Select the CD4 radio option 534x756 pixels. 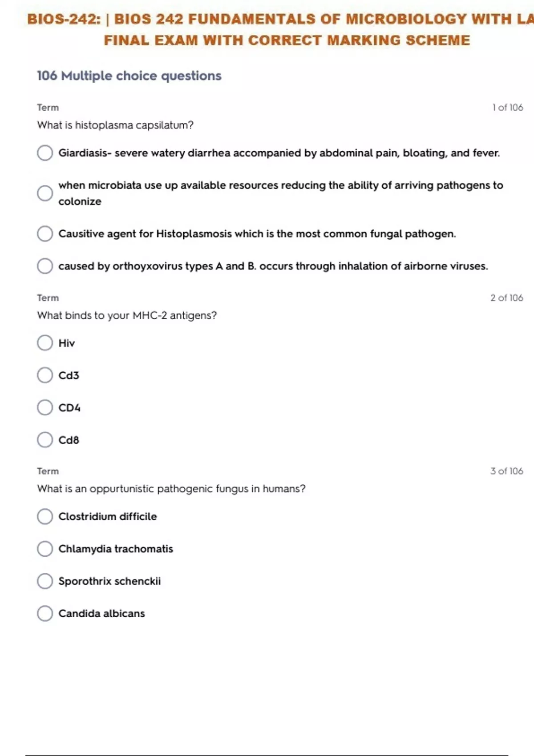pos(45,407)
